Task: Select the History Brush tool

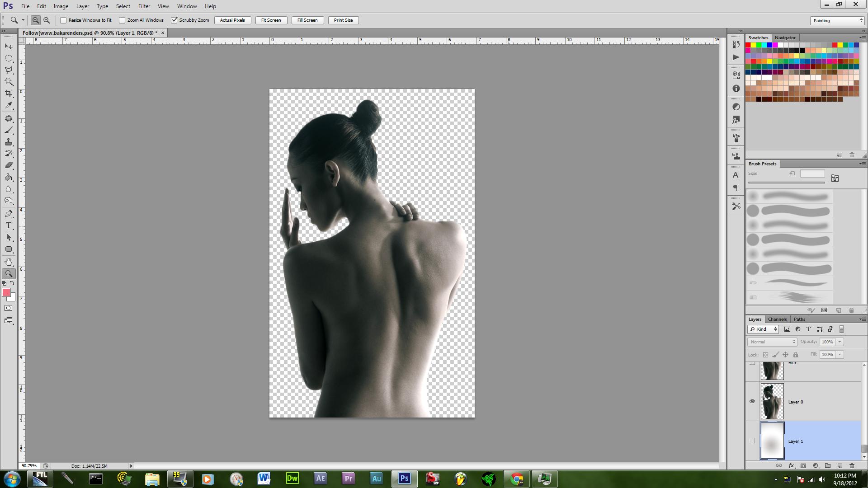Action: [x=9, y=154]
